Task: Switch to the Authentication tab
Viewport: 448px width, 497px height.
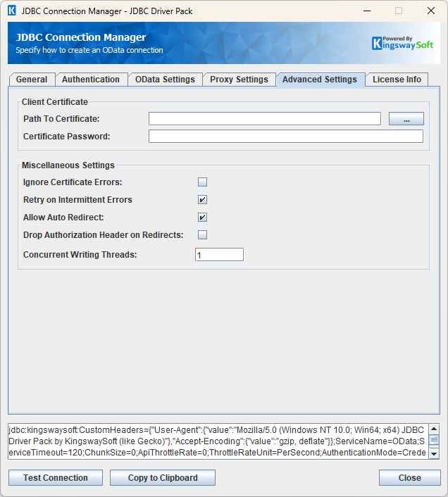Action: [91, 80]
